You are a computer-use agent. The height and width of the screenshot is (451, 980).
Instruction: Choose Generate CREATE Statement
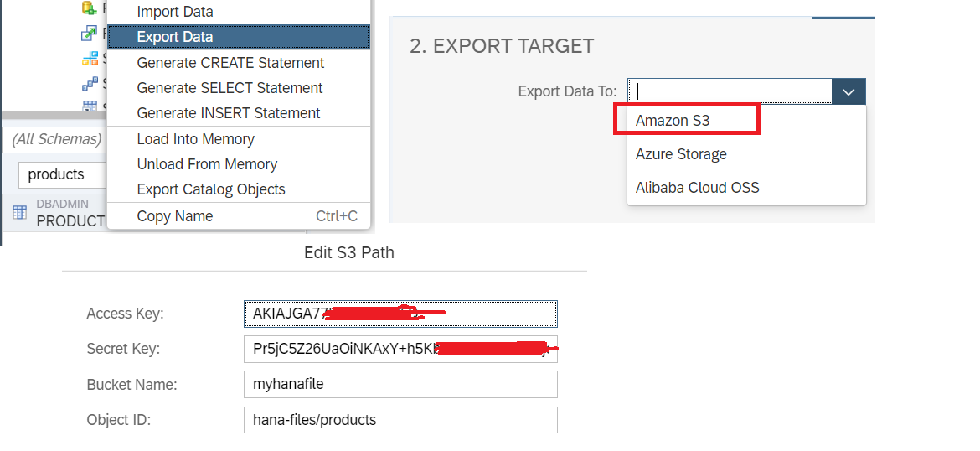230,63
